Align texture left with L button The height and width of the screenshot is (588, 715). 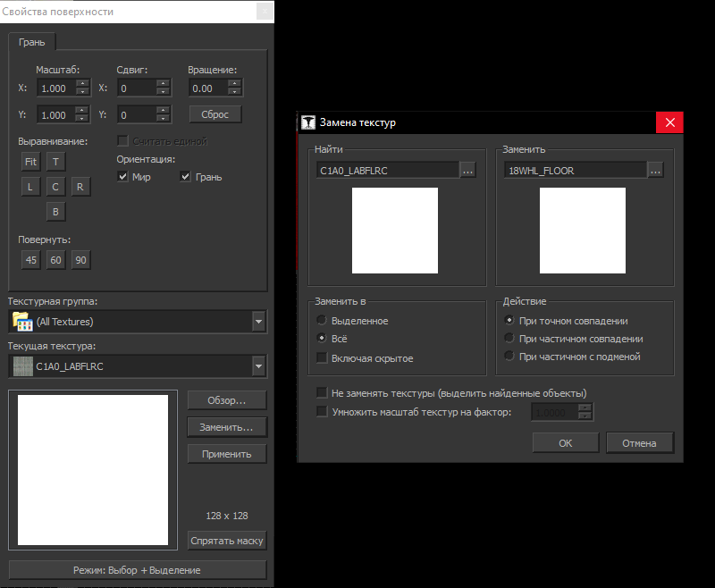tap(30, 187)
